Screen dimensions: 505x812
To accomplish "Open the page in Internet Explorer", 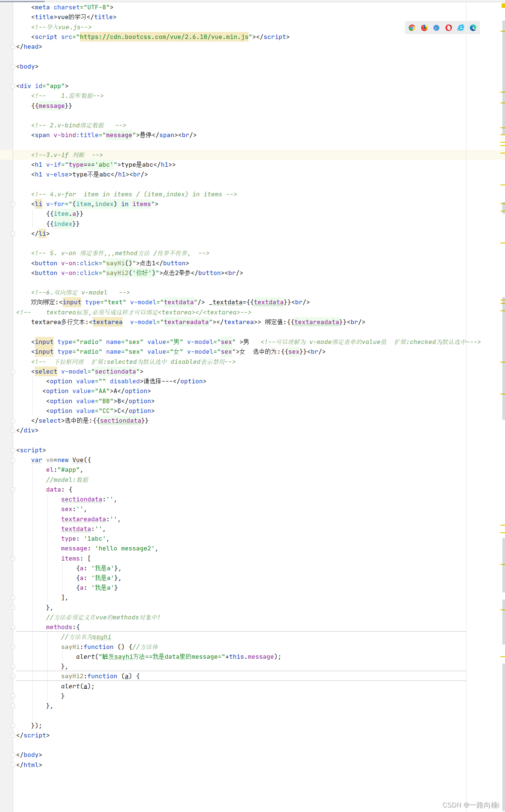I will coord(461,28).
